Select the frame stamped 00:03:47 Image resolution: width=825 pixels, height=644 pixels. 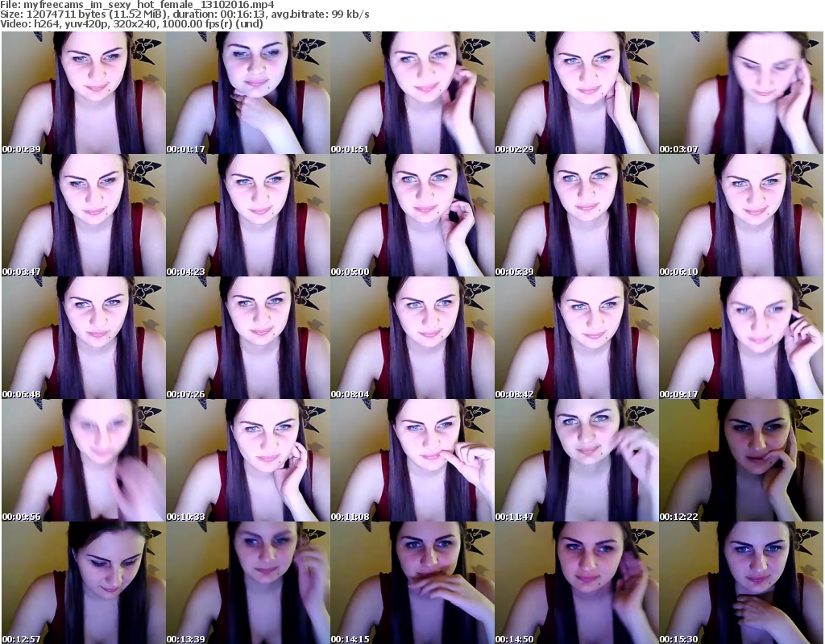(83, 215)
